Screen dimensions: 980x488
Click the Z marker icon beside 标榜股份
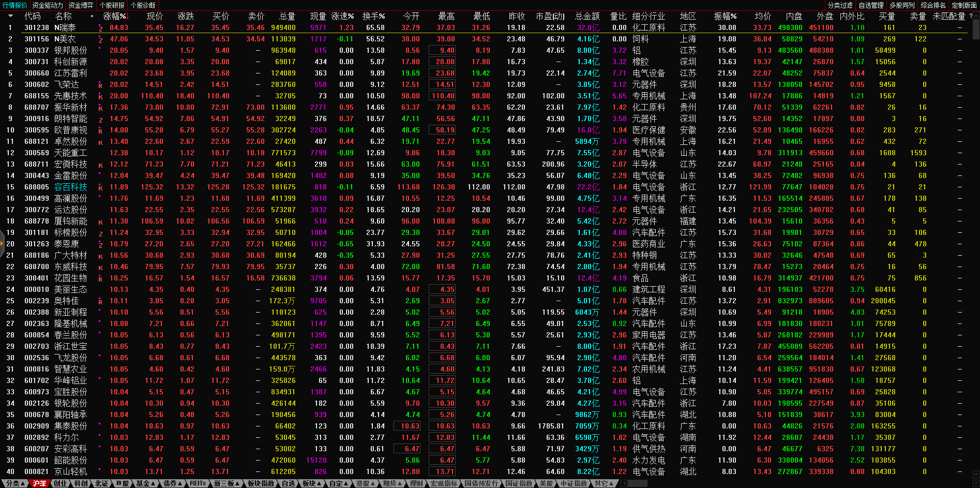pyautogui.click(x=100, y=233)
